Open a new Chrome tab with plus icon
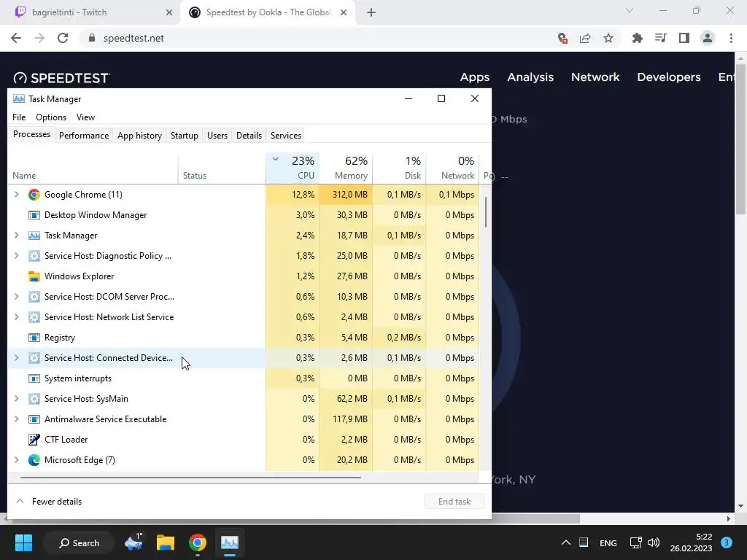The image size is (747, 560). pyautogui.click(x=371, y=12)
